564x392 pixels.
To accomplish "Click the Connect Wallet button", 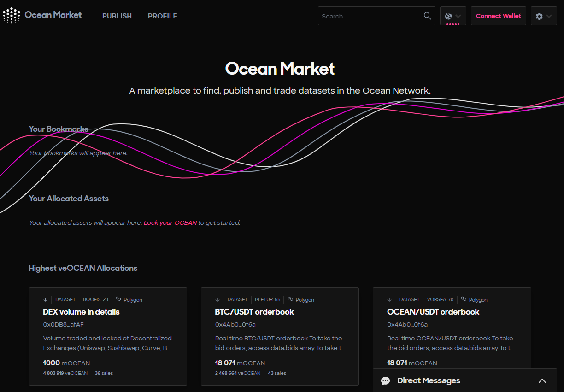I will (x=499, y=16).
